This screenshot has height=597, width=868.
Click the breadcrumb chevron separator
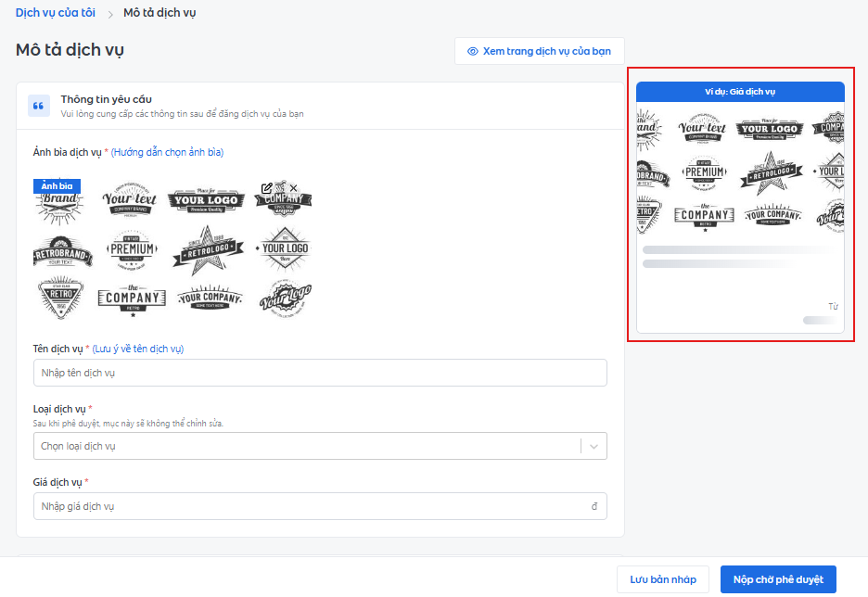click(109, 14)
